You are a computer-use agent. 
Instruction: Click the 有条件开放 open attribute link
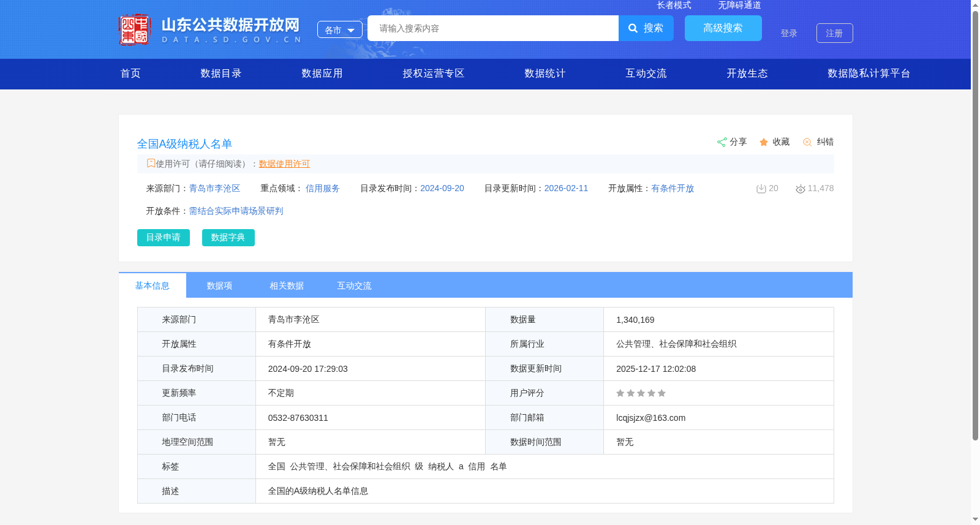[x=673, y=189]
